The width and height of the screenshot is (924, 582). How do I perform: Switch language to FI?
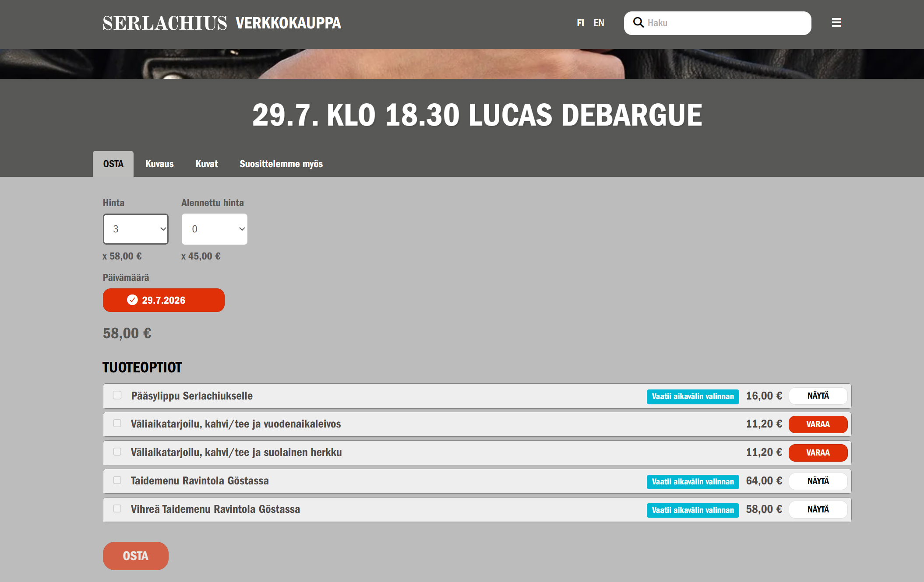[580, 23]
